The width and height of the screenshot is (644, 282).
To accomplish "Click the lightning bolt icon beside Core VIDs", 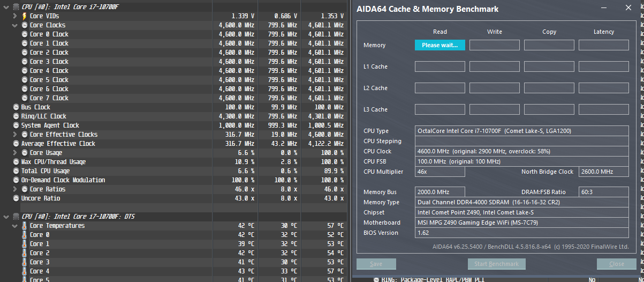I will [x=25, y=16].
